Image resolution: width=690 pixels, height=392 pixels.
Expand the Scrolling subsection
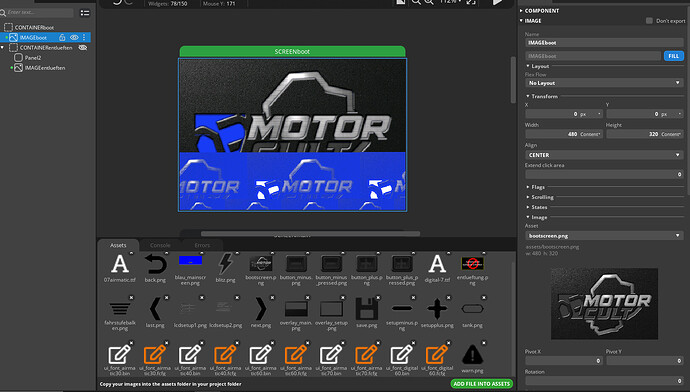[528, 197]
